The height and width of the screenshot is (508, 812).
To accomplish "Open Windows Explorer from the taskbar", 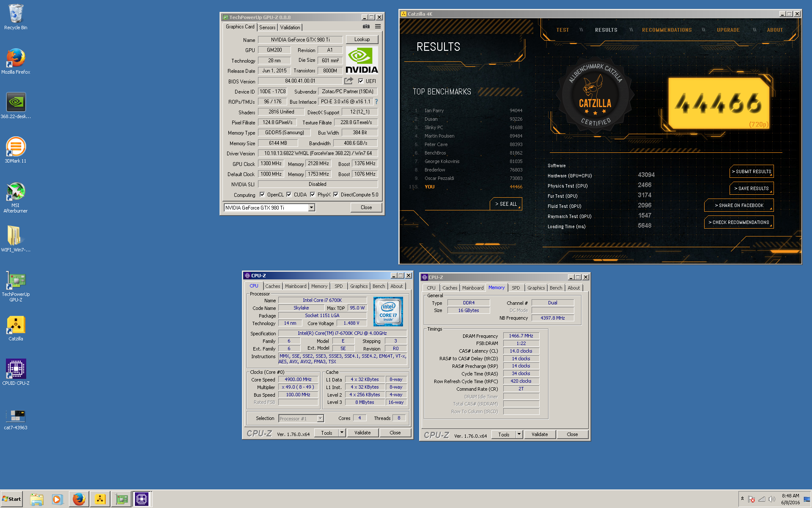I will [37, 499].
